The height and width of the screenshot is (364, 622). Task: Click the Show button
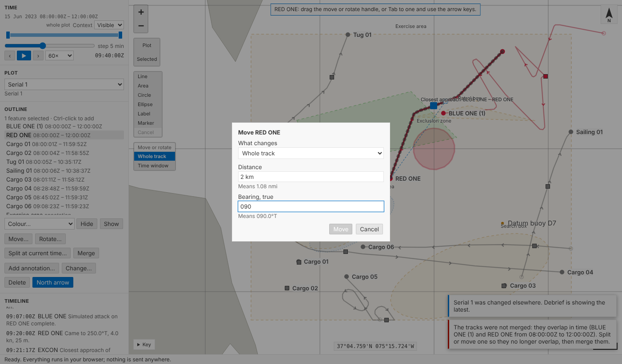click(112, 224)
